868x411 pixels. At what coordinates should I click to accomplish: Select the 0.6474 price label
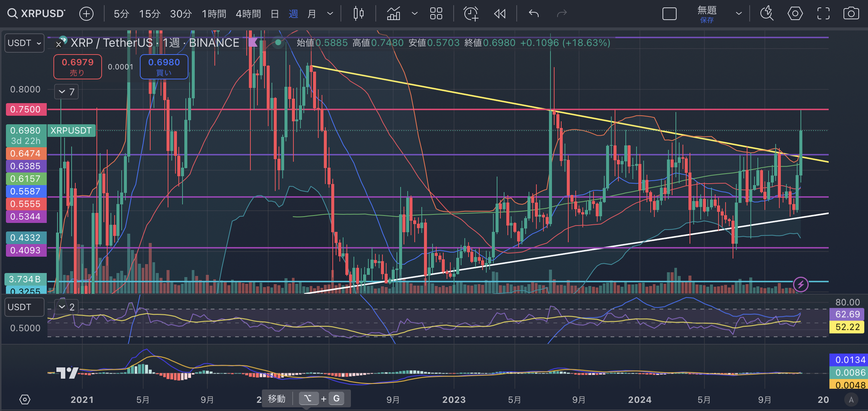(26, 154)
